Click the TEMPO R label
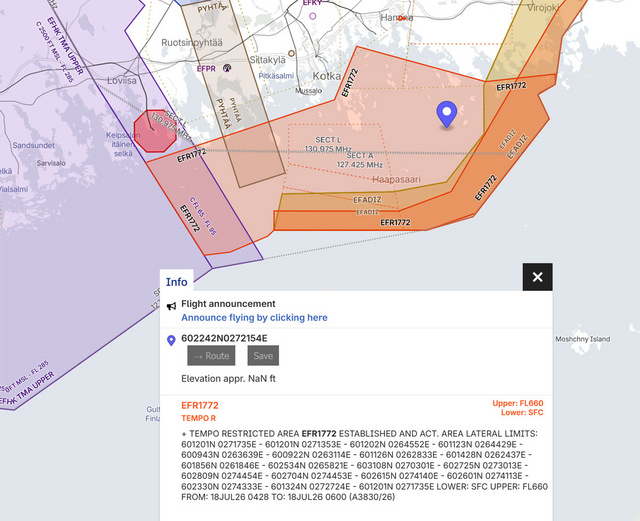Screen dimensions: 640x521 pos(198,418)
